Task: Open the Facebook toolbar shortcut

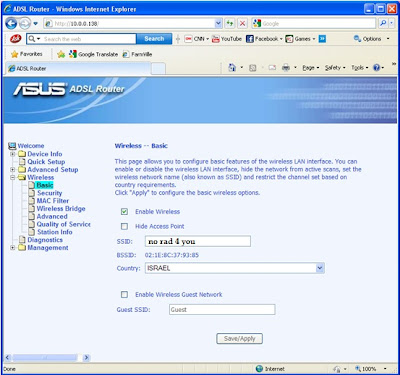Action: [x=264, y=39]
